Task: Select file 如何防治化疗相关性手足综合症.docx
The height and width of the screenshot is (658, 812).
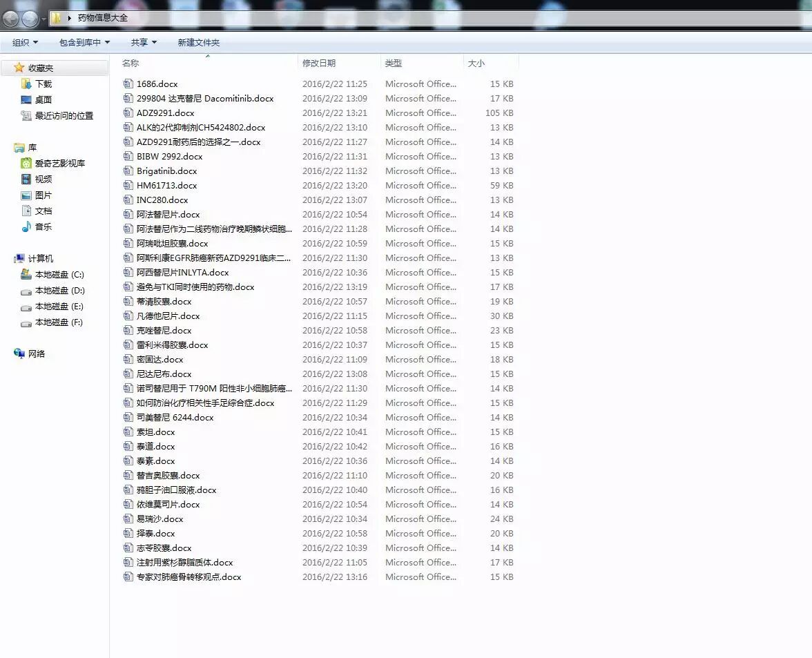Action: pos(206,403)
